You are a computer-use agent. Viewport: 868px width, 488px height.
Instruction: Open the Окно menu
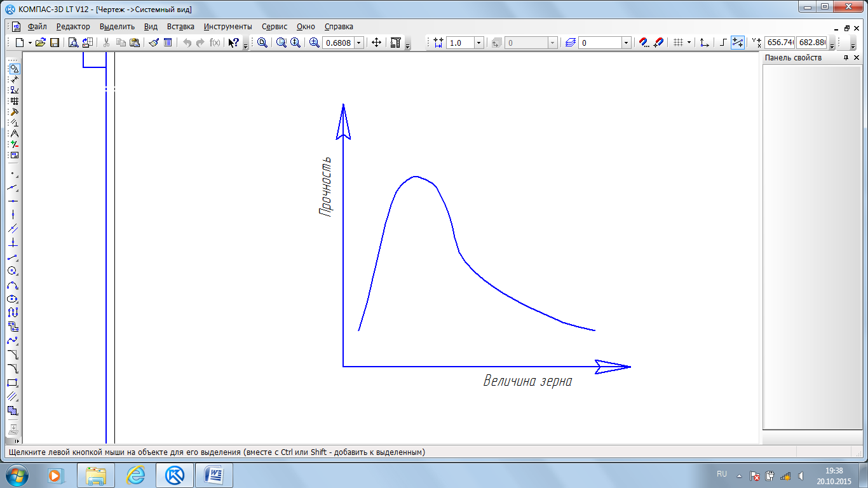pos(306,27)
